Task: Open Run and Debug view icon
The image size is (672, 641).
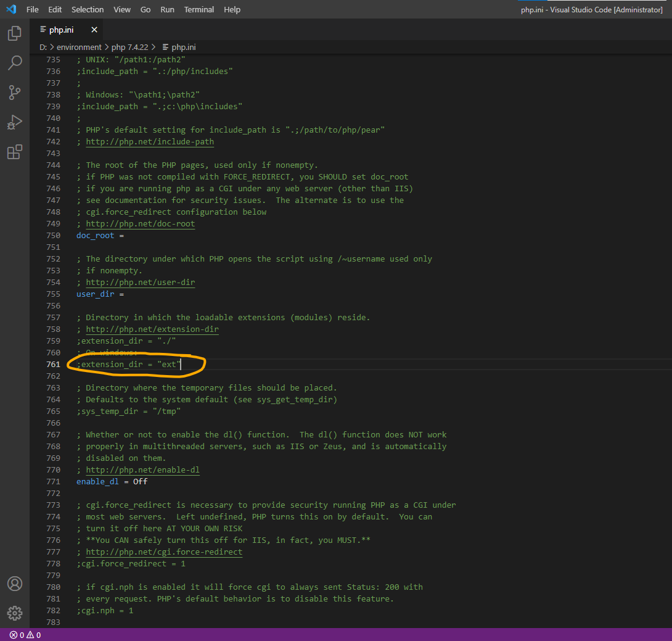Action: point(15,122)
